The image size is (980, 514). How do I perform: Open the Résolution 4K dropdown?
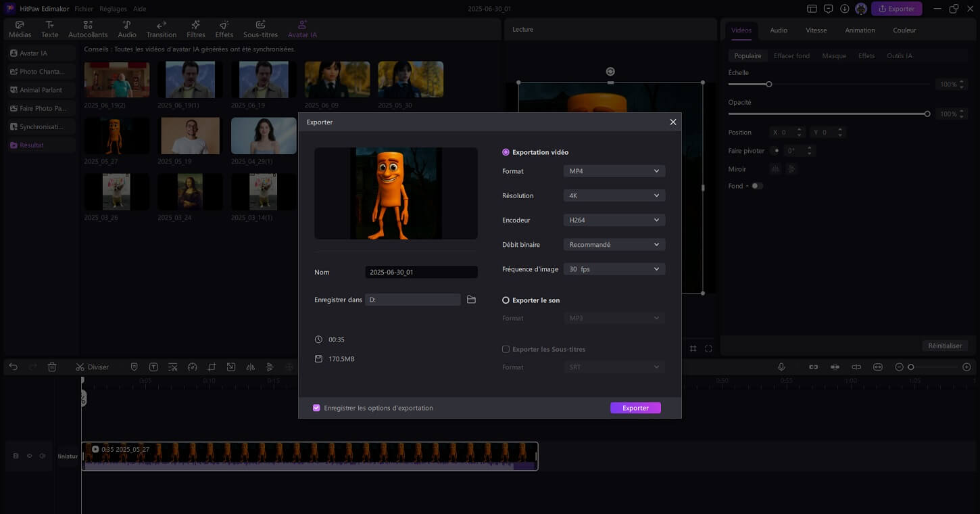click(x=614, y=195)
